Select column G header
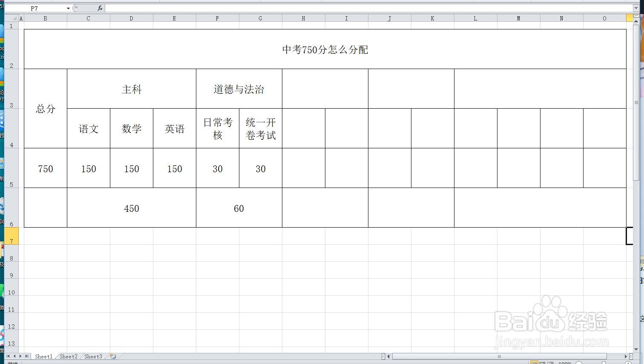644x364 pixels. 261,18
